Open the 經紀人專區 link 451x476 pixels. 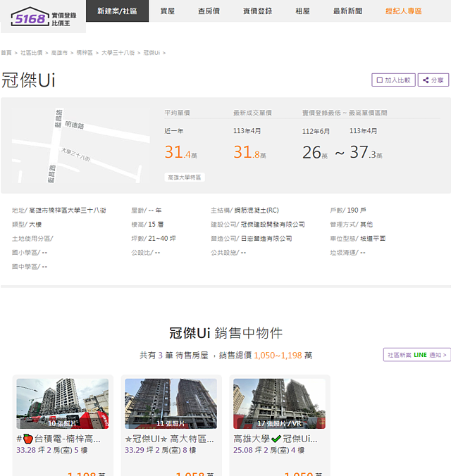(404, 11)
